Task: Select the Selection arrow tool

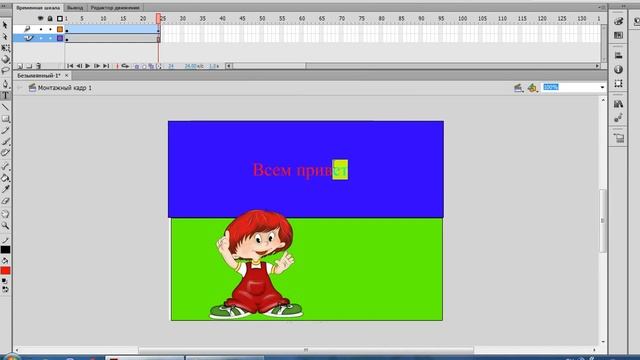Action: (5, 25)
